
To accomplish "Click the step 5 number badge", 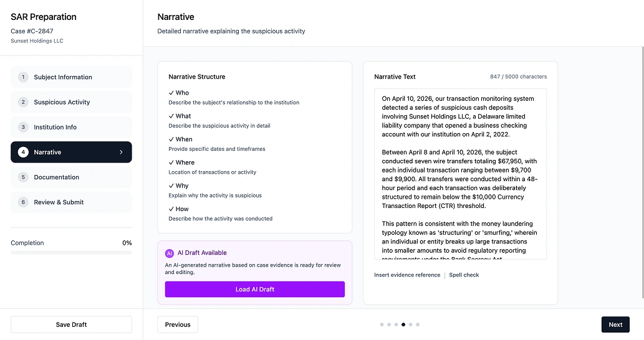I will pyautogui.click(x=23, y=177).
